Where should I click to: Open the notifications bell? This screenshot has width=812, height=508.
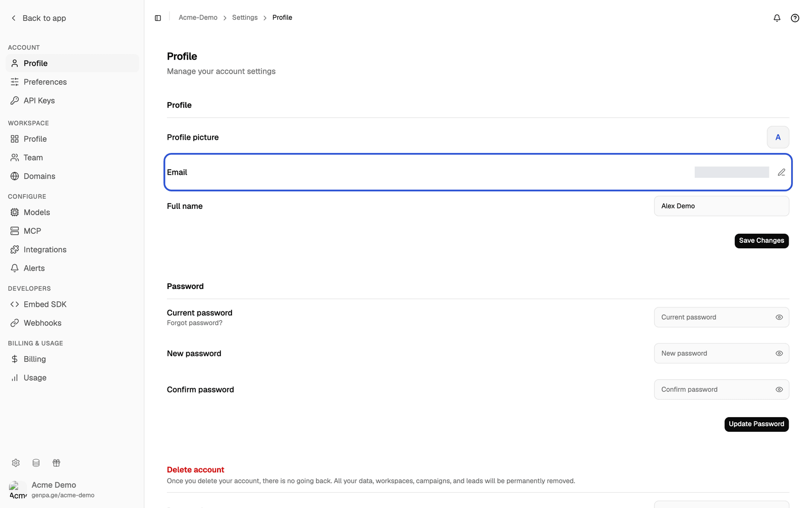pos(777,18)
